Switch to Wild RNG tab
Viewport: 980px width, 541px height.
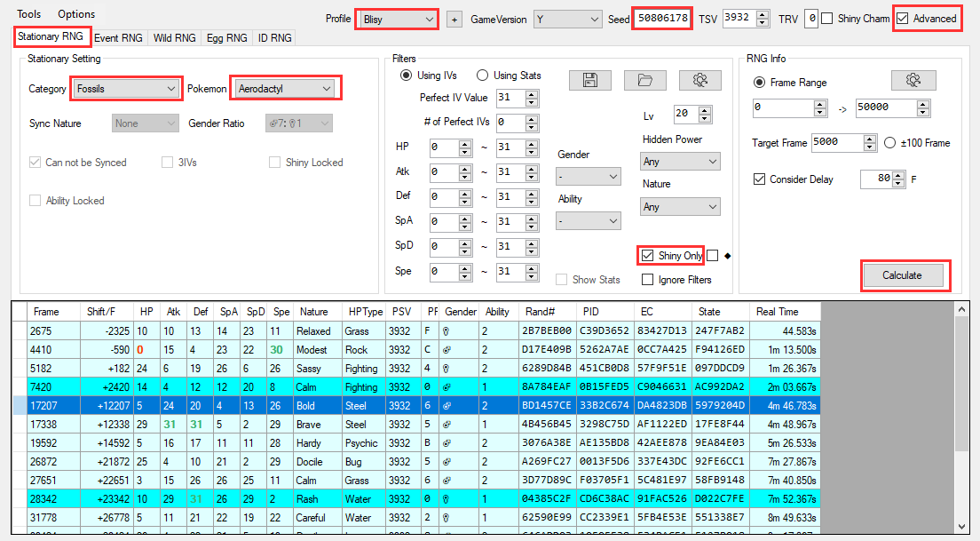coord(174,38)
